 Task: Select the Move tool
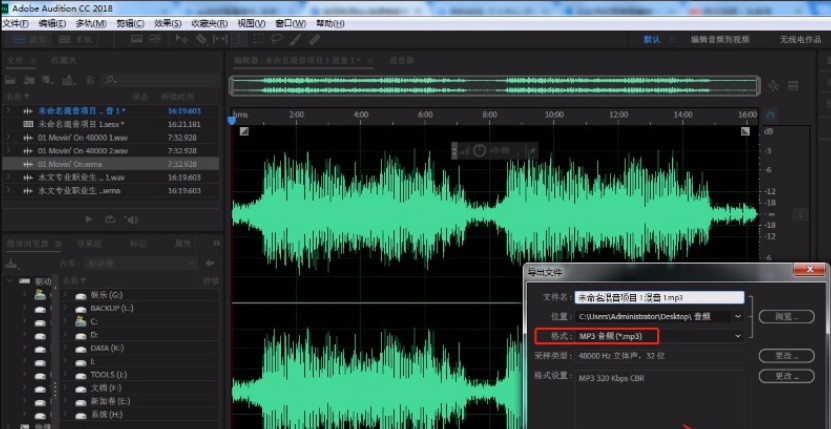[x=182, y=39]
